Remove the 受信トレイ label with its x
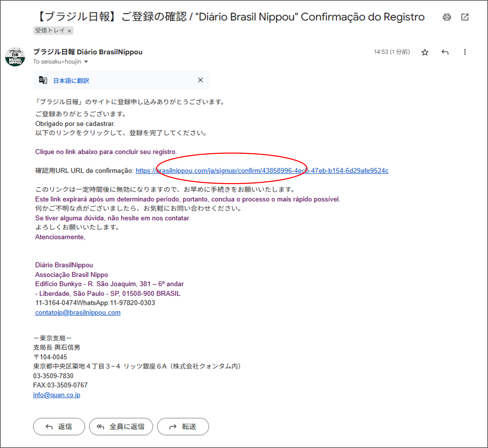Image resolution: width=488 pixels, height=448 pixels. coord(69,31)
